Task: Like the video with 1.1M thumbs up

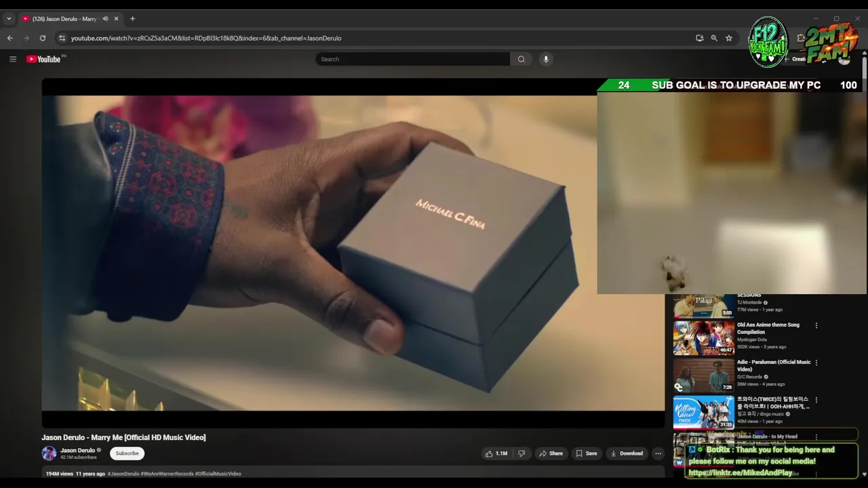Action: point(496,453)
